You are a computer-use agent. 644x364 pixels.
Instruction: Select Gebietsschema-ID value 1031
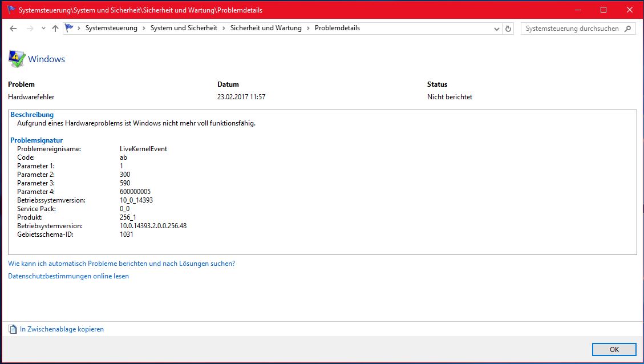coord(127,234)
